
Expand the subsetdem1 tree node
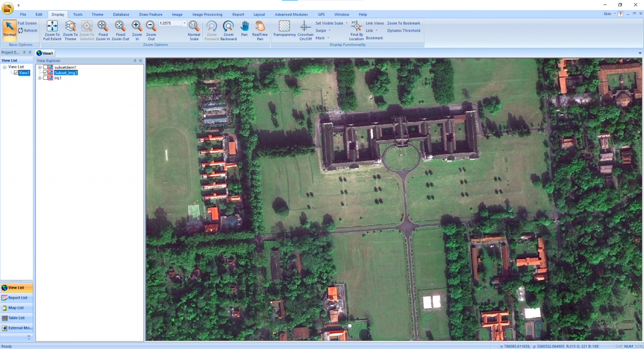click(x=40, y=67)
